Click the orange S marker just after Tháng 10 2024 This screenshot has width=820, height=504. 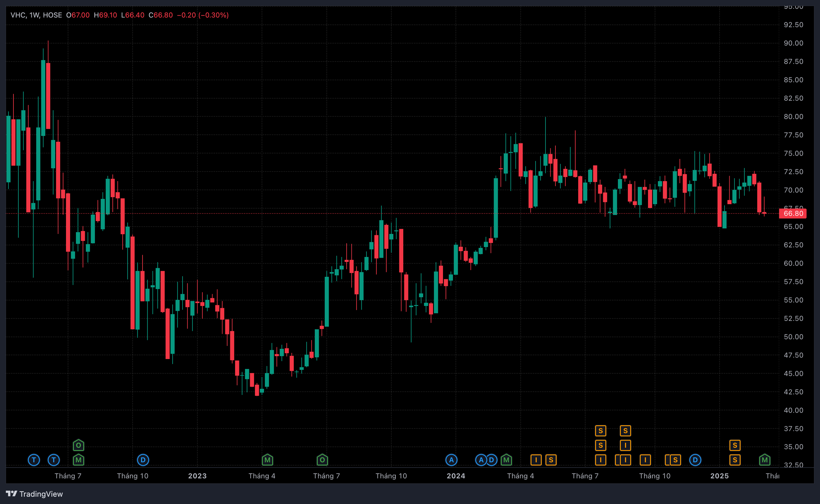click(676, 460)
